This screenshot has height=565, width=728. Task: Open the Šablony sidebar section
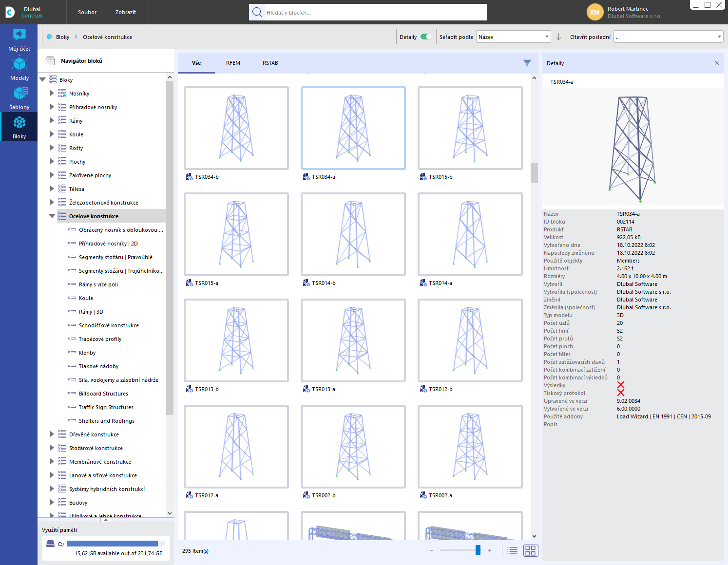coord(19,98)
